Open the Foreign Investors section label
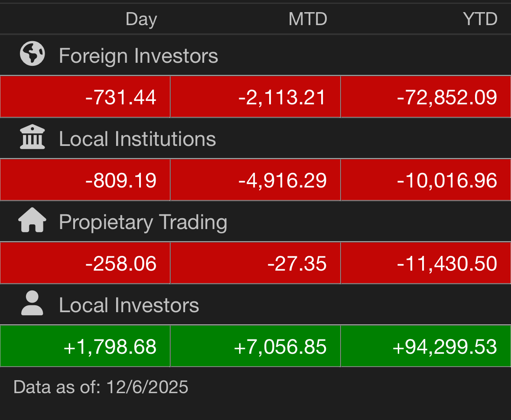This screenshot has width=511, height=420. 139,56
